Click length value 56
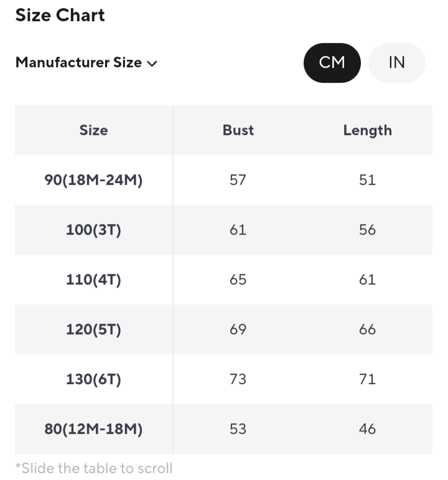 [x=367, y=230]
